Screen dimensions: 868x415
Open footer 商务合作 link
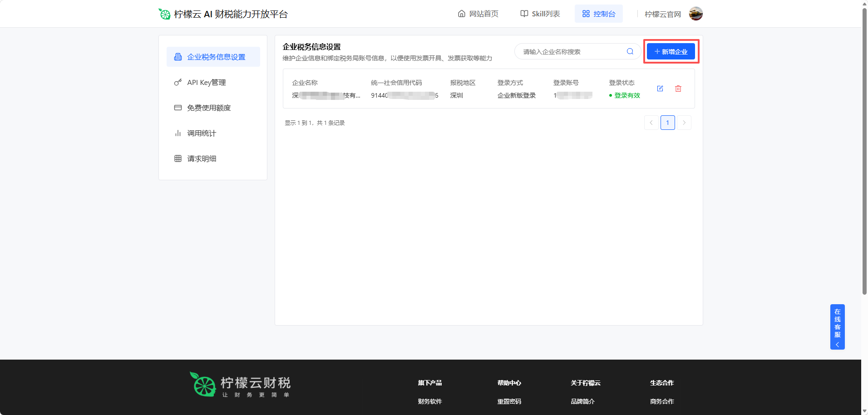pos(662,401)
